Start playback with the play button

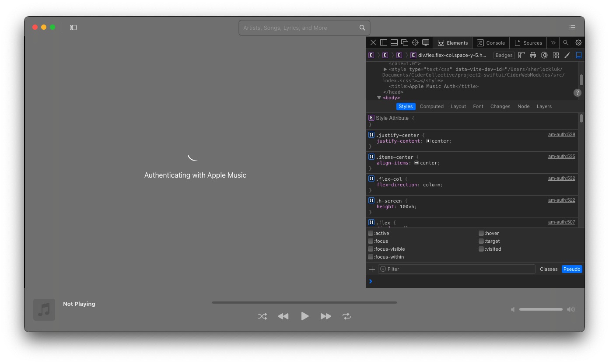(305, 316)
